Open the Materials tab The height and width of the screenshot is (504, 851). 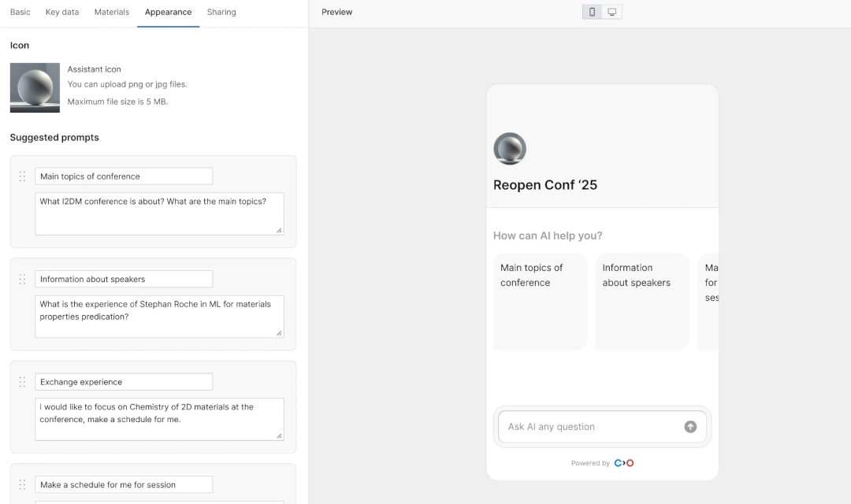(x=111, y=12)
